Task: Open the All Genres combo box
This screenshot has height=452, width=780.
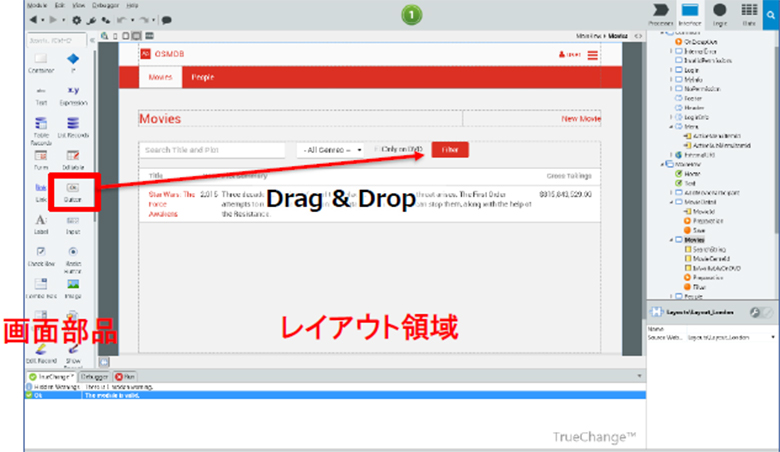Action: coord(331,150)
